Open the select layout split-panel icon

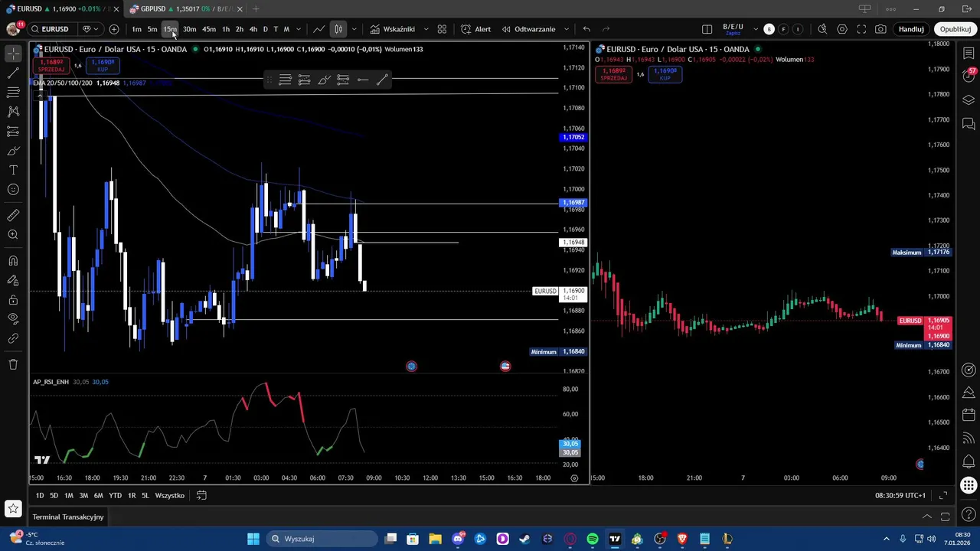point(707,29)
